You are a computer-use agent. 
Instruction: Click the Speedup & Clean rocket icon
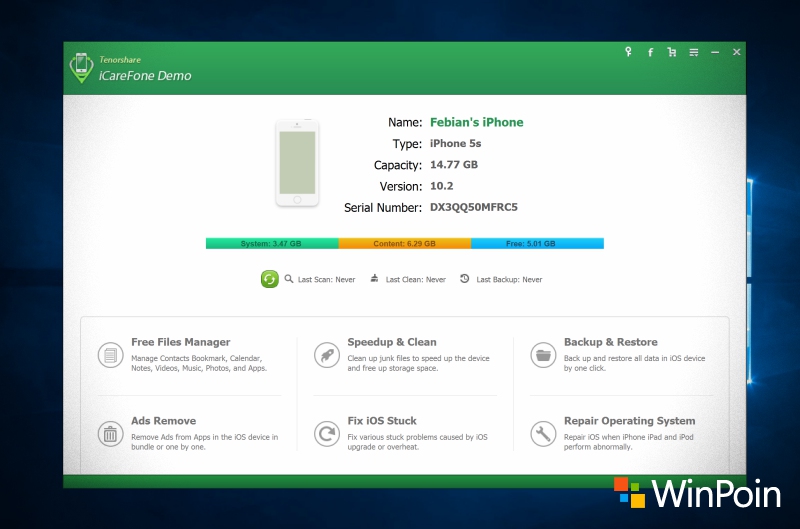(x=326, y=354)
